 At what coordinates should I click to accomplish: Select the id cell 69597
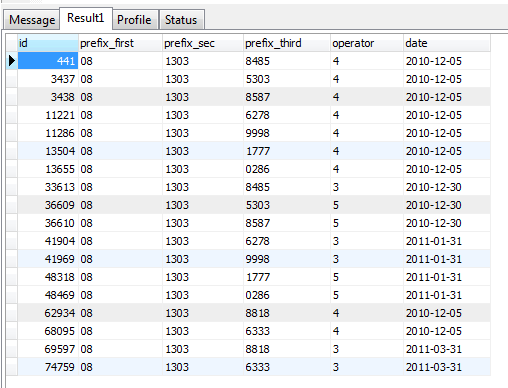[x=48, y=349]
